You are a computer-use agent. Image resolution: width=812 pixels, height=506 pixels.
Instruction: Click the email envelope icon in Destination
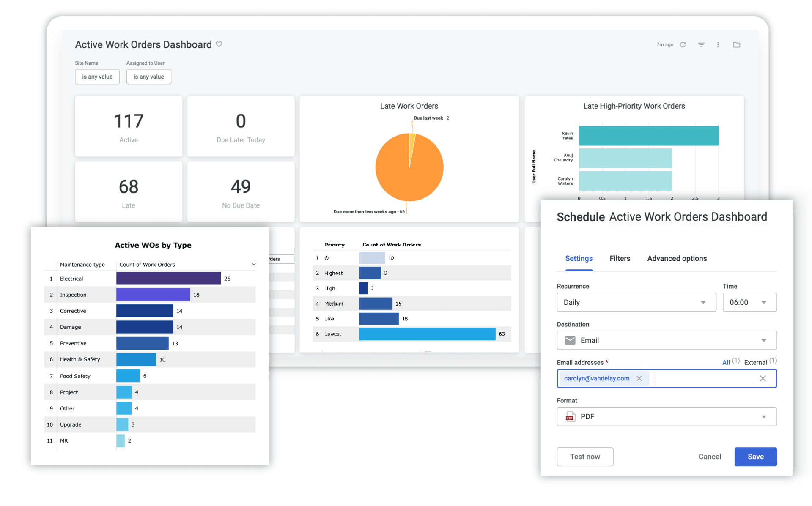click(570, 340)
